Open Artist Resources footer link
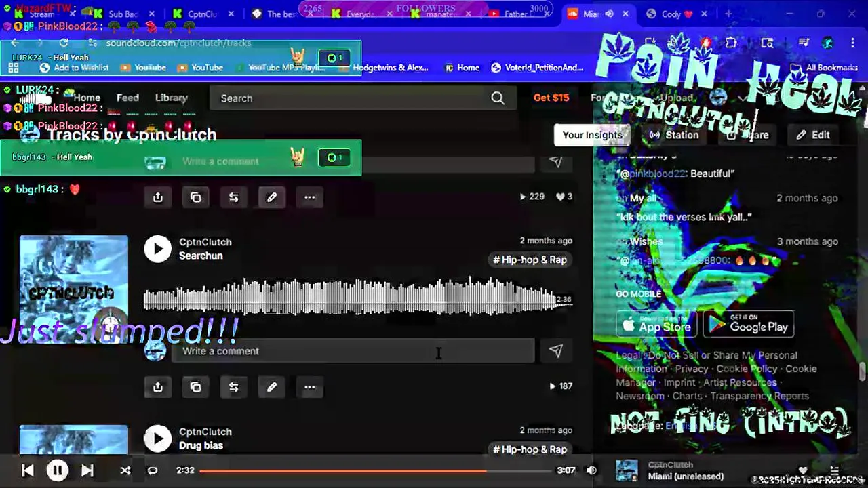868x488 pixels. (x=740, y=382)
